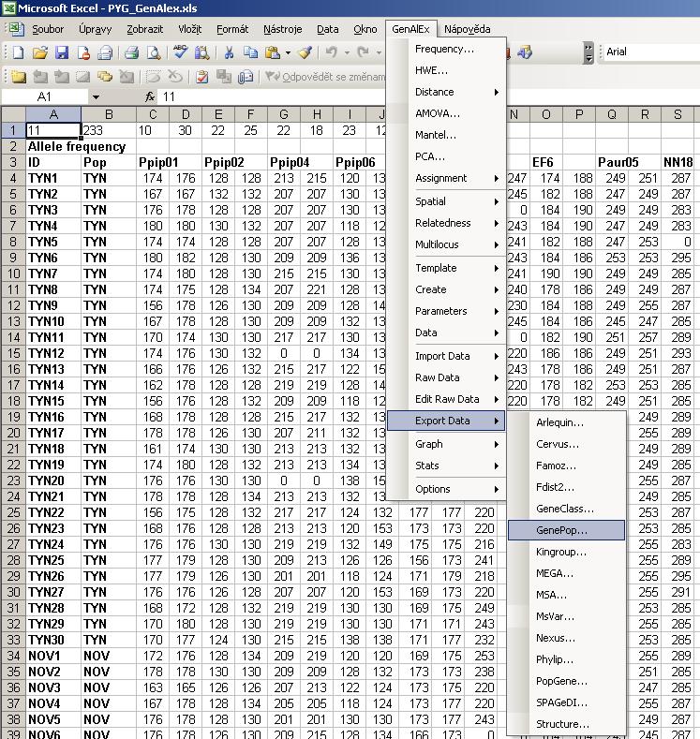Screen dimensions: 700x739
Task: Click the Create Outlook Task clipboard icon
Action: [202, 77]
